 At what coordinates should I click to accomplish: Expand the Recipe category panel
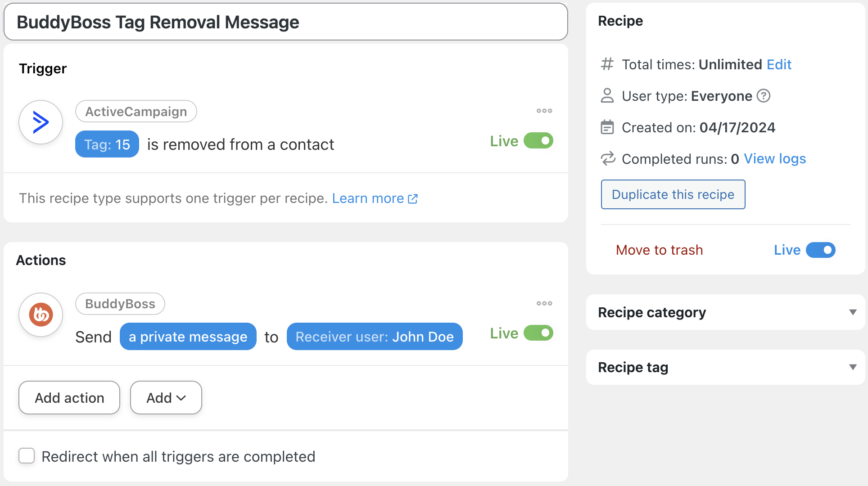(853, 312)
